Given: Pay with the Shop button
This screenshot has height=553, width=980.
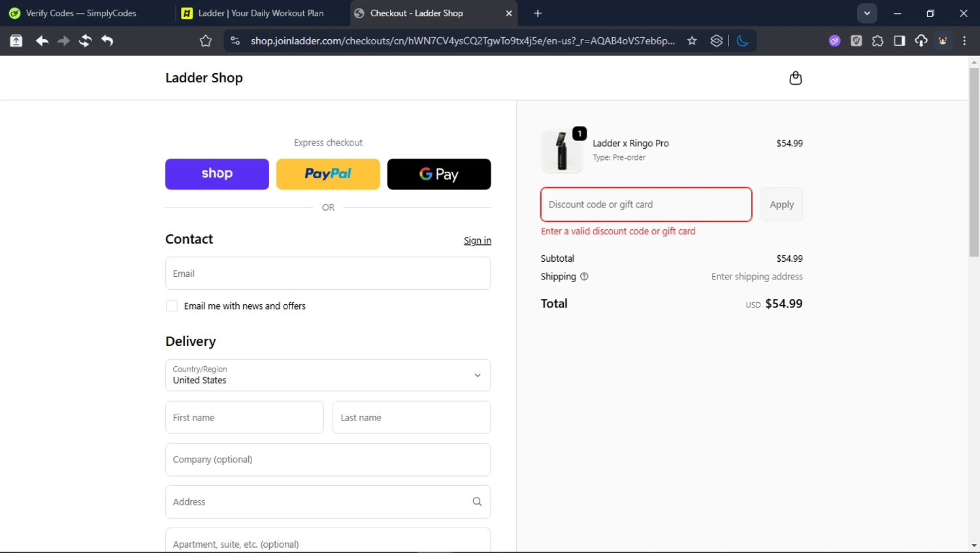Looking at the screenshot, I should click(x=217, y=174).
